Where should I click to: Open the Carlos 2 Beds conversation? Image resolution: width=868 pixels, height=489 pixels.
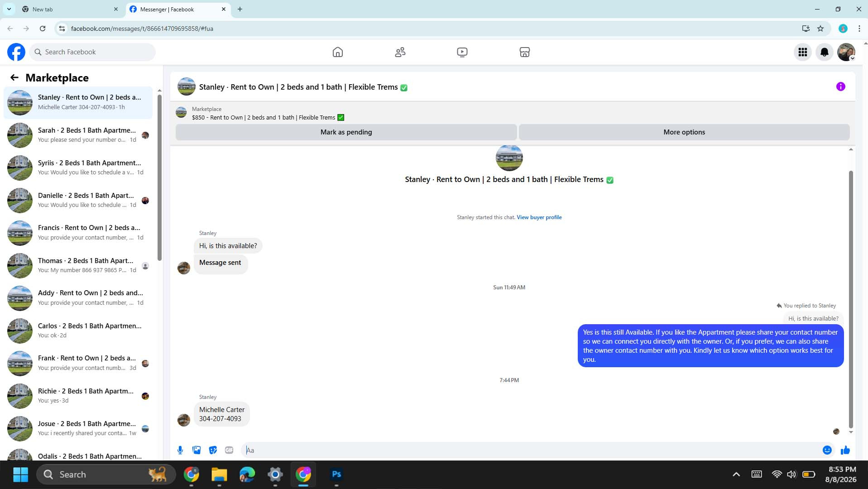[x=78, y=331]
